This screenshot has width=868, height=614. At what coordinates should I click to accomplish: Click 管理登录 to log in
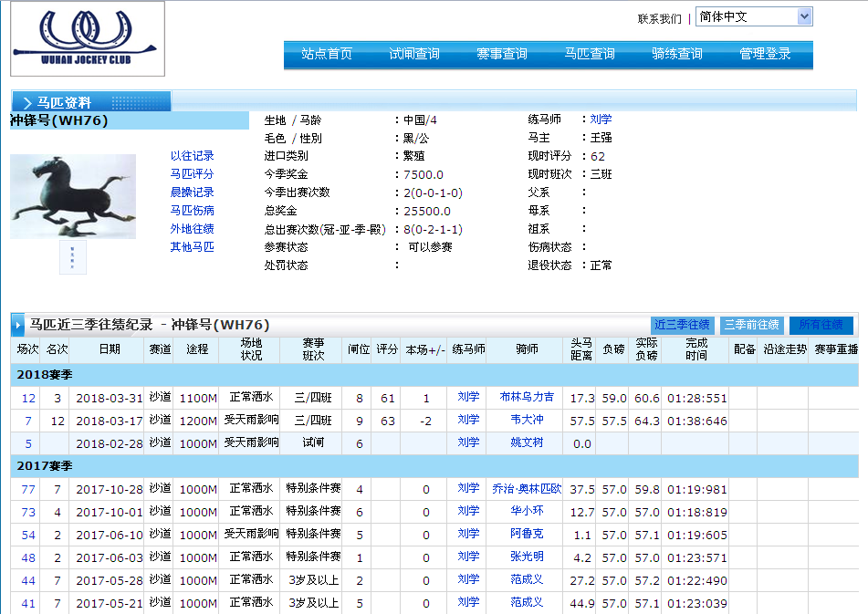coord(765,55)
